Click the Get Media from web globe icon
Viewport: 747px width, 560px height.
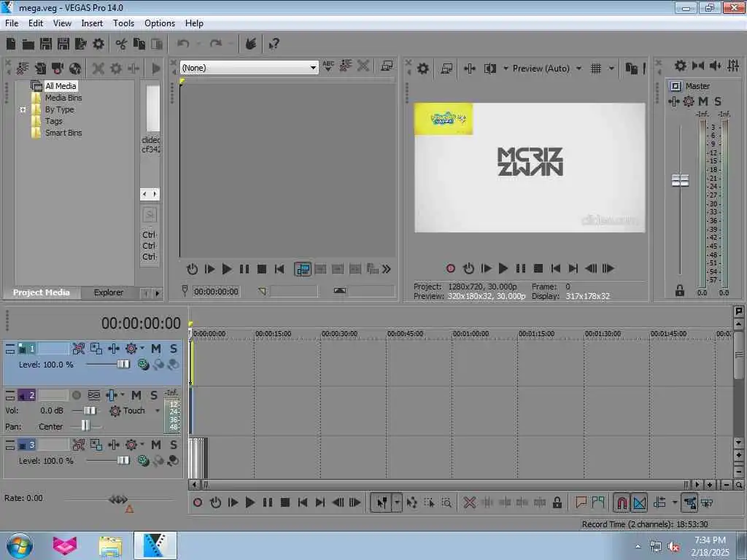tap(75, 69)
